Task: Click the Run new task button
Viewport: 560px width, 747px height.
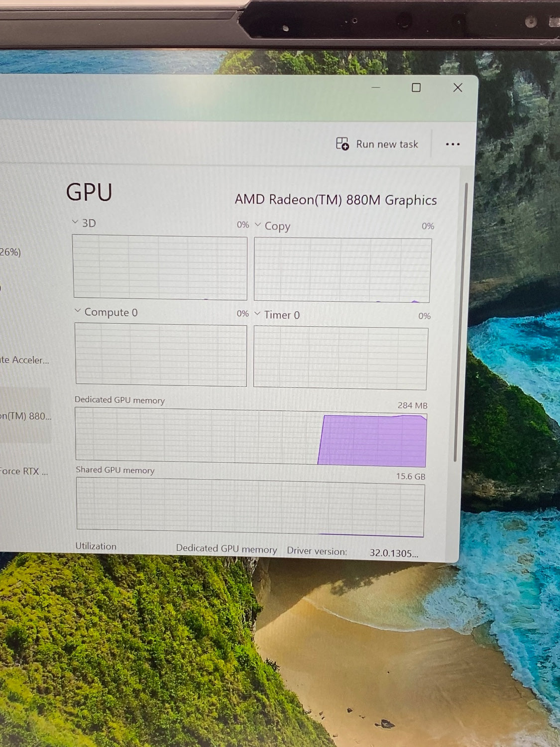Action: click(x=377, y=144)
